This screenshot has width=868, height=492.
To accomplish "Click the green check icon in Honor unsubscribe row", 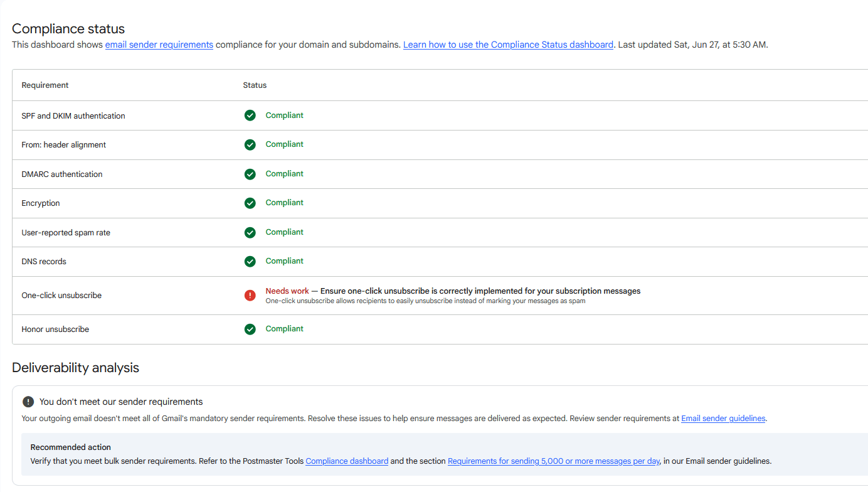I will [x=250, y=329].
